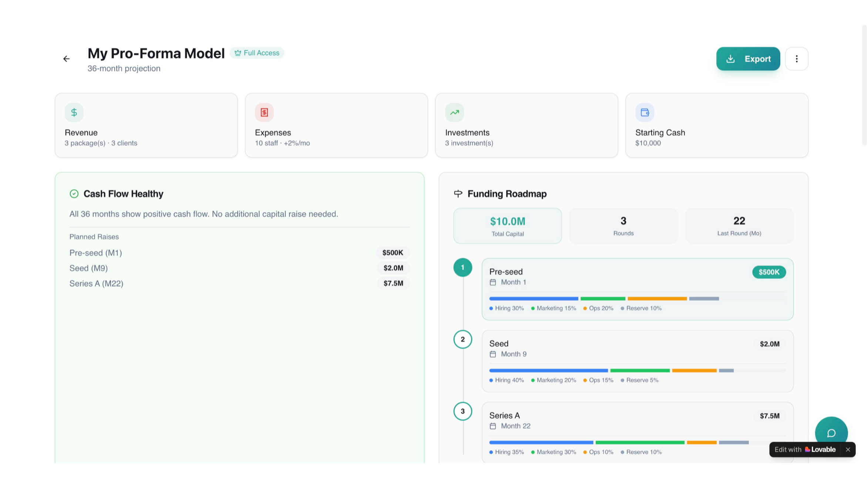Click the Investments trending chart icon

(x=454, y=112)
